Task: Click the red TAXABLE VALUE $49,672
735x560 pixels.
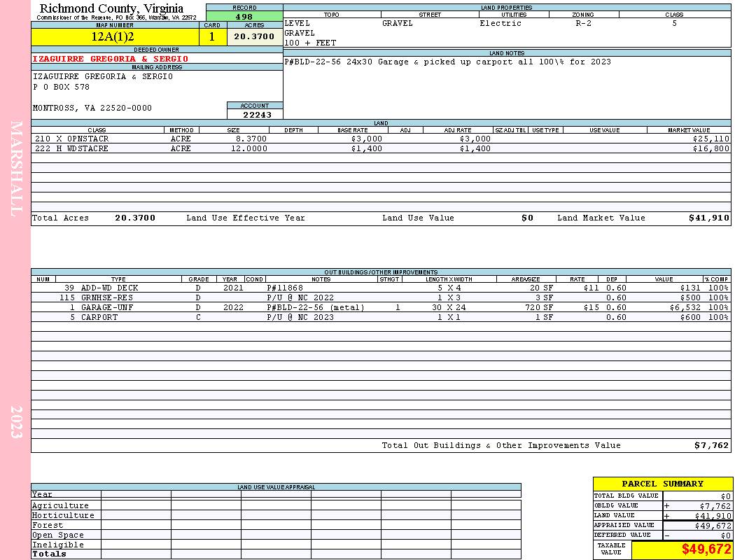Action: [x=706, y=549]
